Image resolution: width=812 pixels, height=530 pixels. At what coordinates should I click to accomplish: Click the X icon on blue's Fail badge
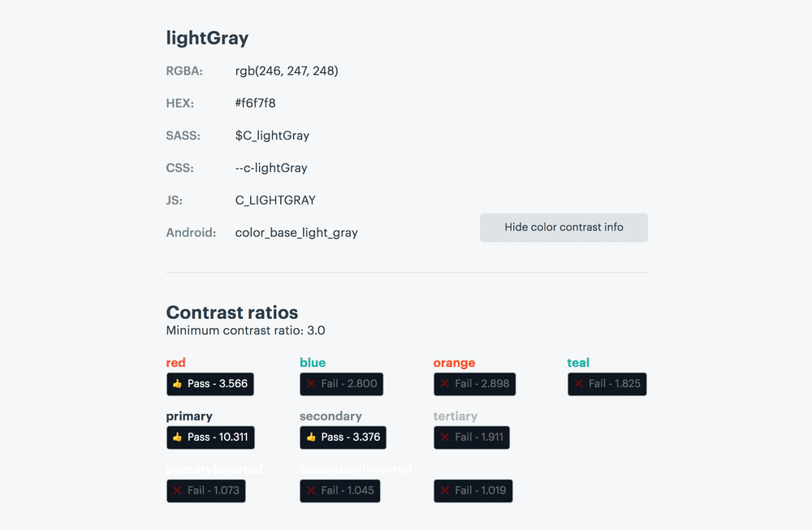[x=312, y=383]
